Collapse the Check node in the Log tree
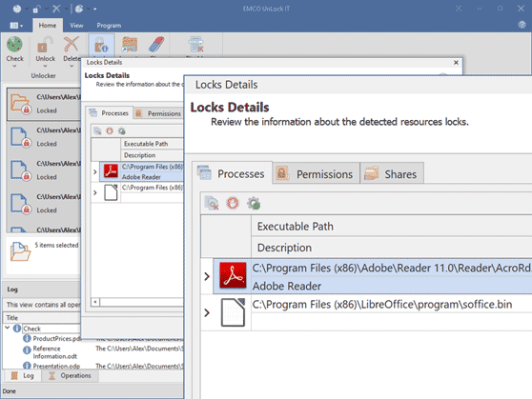This screenshot has height=399, width=532. [x=7, y=328]
